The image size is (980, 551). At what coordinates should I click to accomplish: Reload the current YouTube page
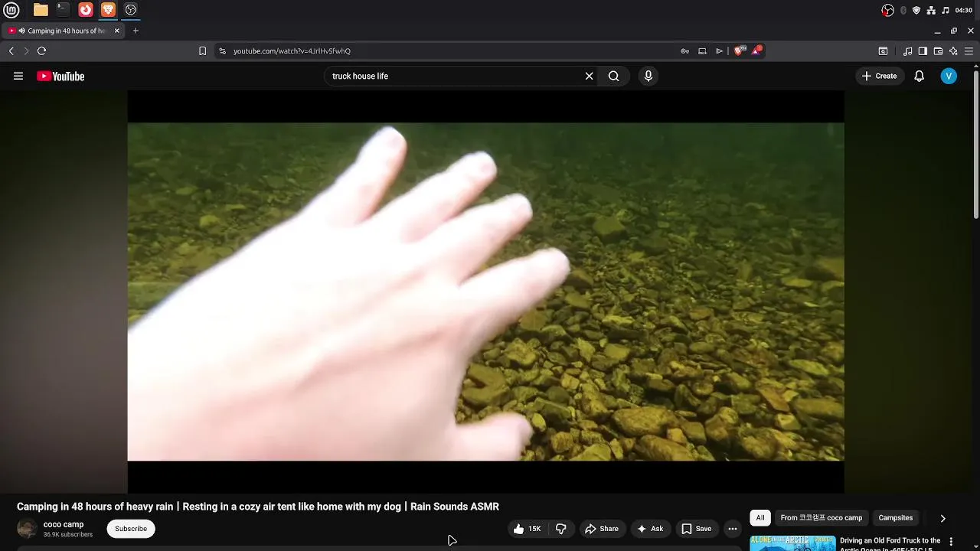(41, 51)
